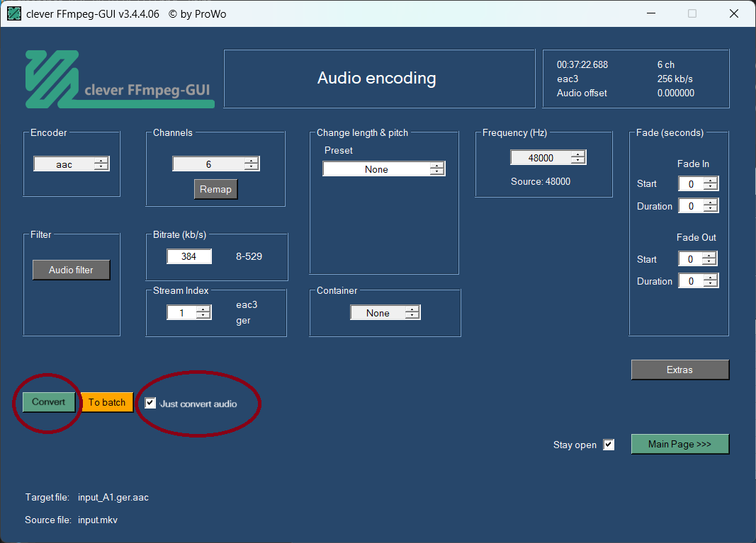Viewport: 756px width, 543px height.
Task: Click the Convert button
Action: [x=49, y=402]
